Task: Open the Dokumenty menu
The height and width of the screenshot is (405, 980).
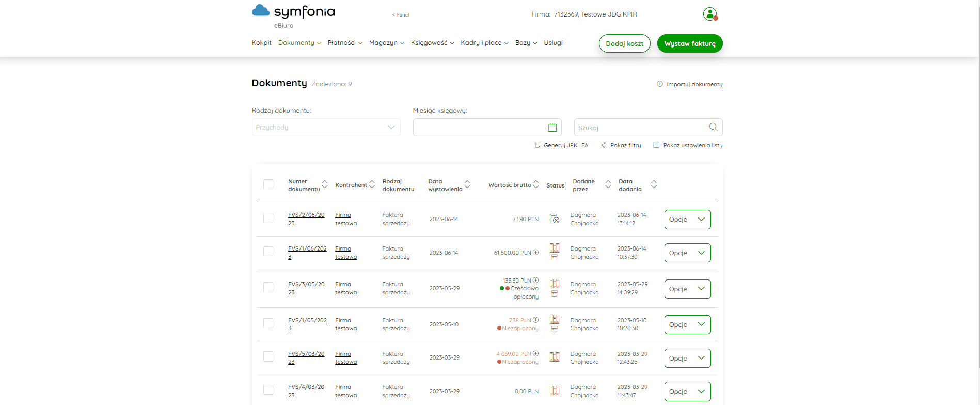Action: click(299, 43)
